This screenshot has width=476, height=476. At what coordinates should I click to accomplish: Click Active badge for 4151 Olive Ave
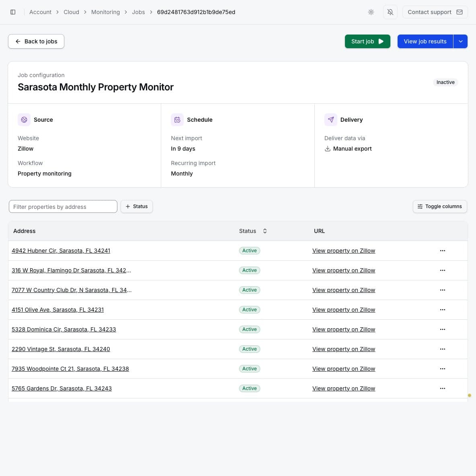click(249, 310)
